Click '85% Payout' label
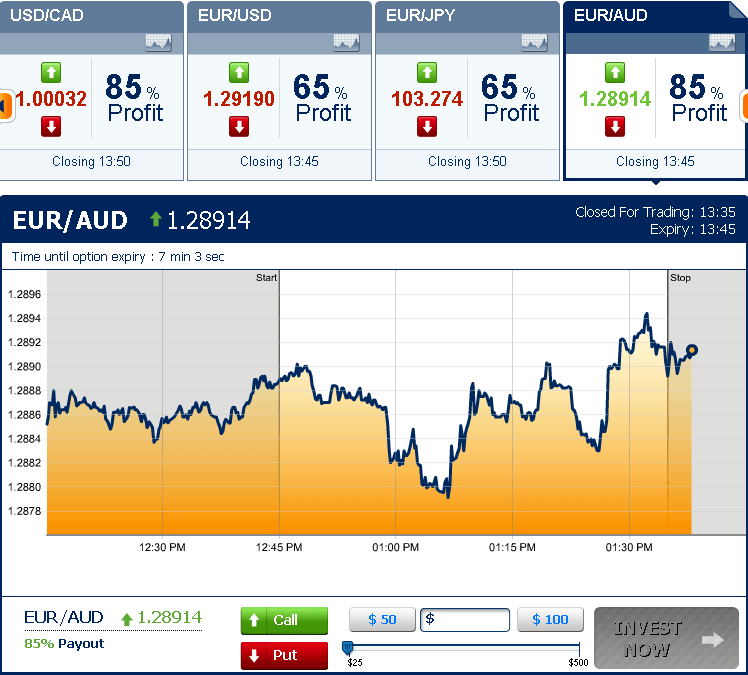This screenshot has width=748, height=675. coord(64,644)
